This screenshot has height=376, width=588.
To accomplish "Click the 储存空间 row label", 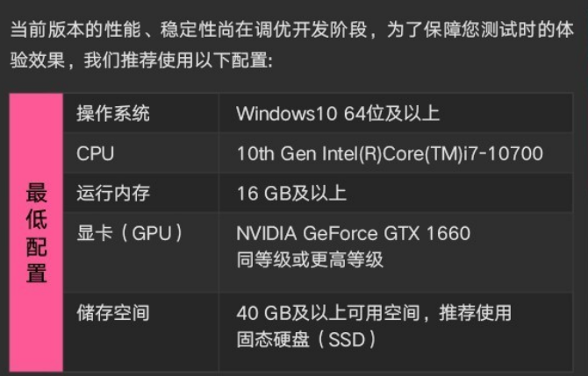I will (113, 312).
